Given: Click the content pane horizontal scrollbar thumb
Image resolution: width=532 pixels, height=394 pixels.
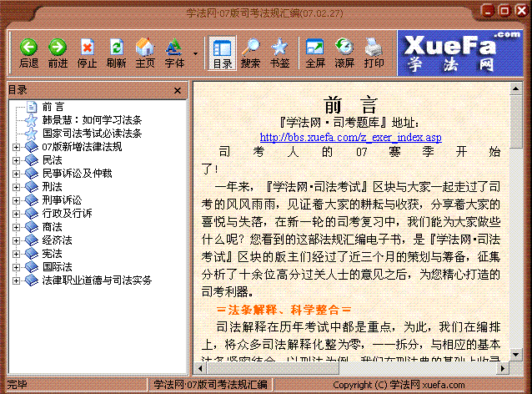Looking at the screenshot, I should tap(273, 368).
